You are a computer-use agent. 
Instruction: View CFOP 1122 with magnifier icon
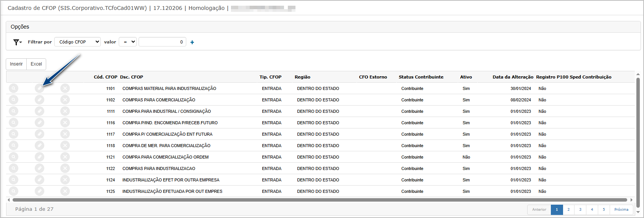click(x=13, y=168)
